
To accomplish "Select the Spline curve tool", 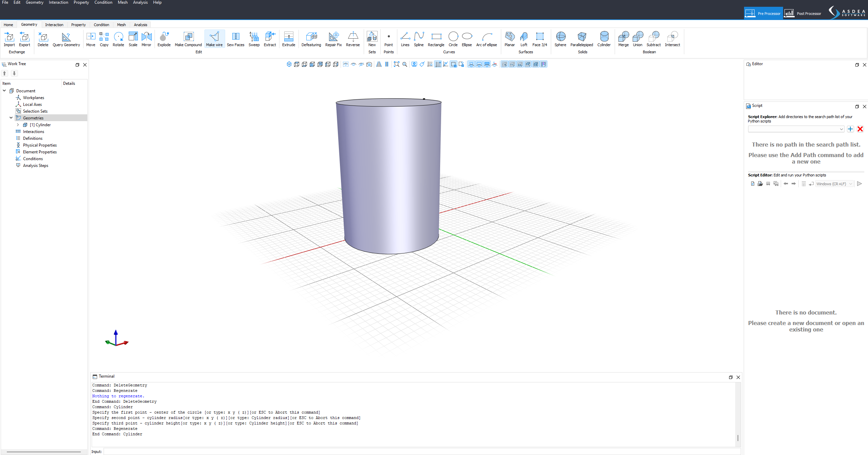I will coord(418,39).
